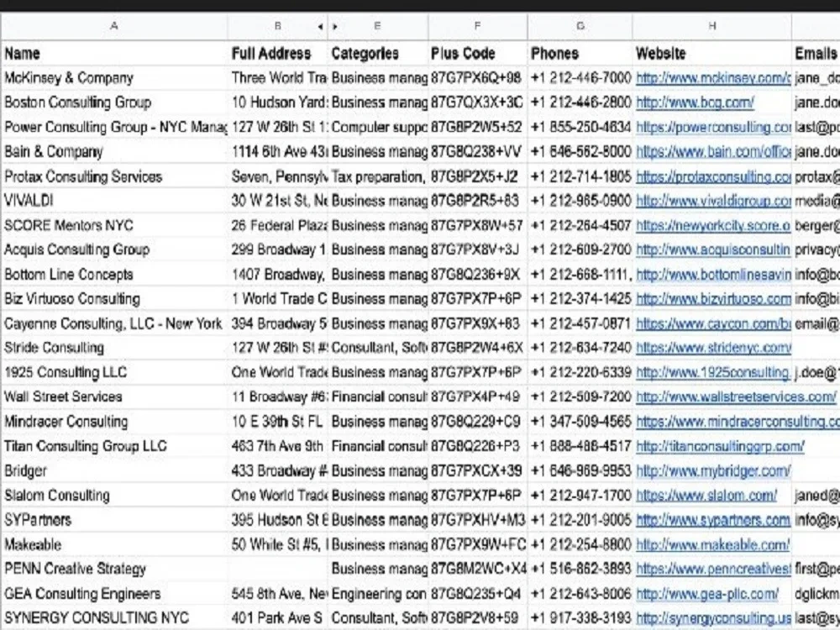Select column A header

pos(114,26)
